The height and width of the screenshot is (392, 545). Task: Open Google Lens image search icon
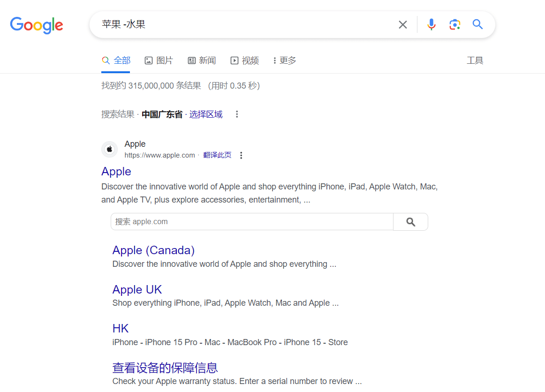tap(454, 25)
